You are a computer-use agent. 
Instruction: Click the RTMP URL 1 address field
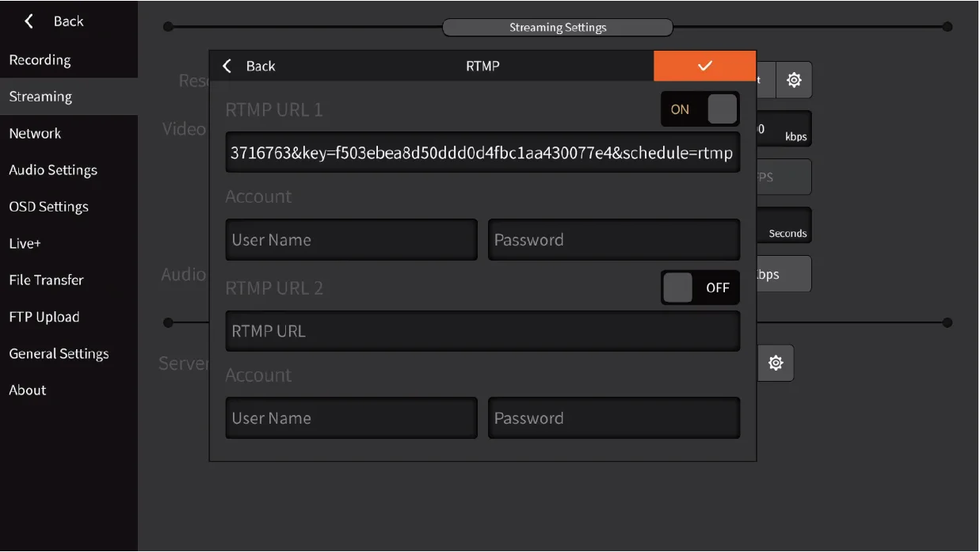(482, 153)
